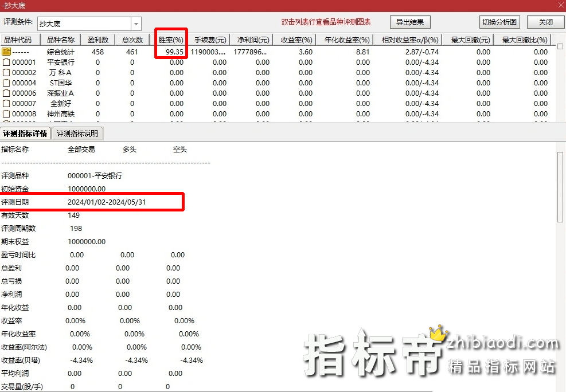Click the 2024/01/02-2024/05/31 date value
The image size is (566, 392).
coord(107,202)
